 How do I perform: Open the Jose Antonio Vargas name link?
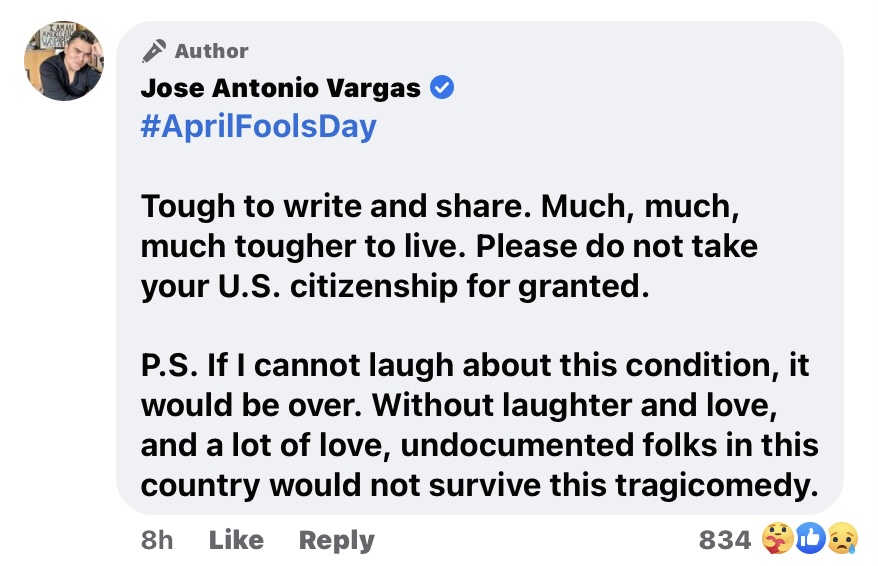tap(280, 88)
